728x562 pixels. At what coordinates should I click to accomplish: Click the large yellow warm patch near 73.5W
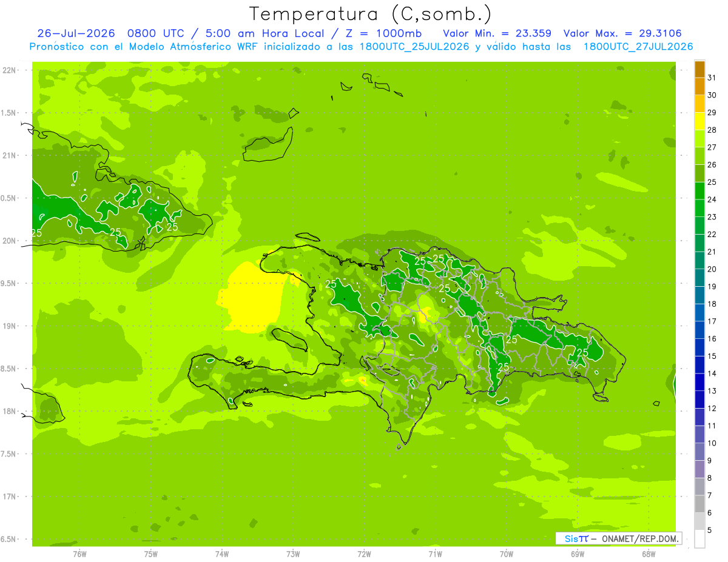tap(250, 297)
